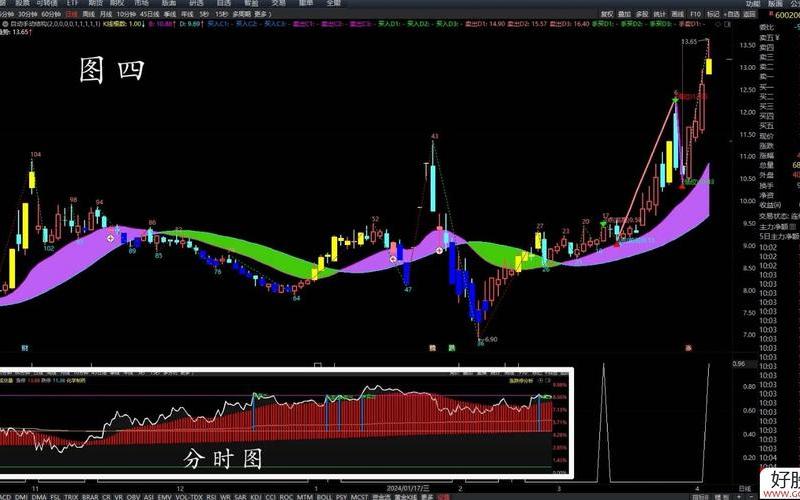The height and width of the screenshot is (500, 800).
Task: Open the indicator settings icon beside 自动手动结构
Action: (x=5, y=23)
